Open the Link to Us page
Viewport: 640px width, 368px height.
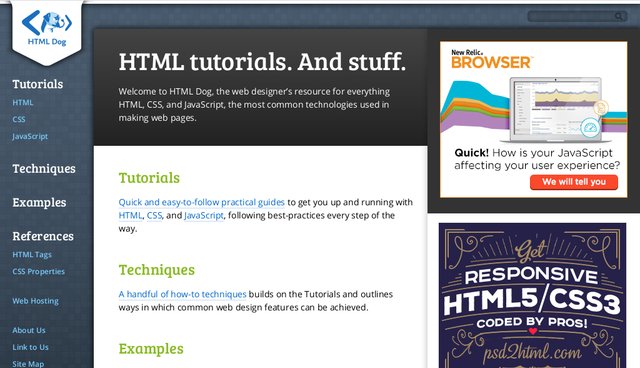coord(30,347)
